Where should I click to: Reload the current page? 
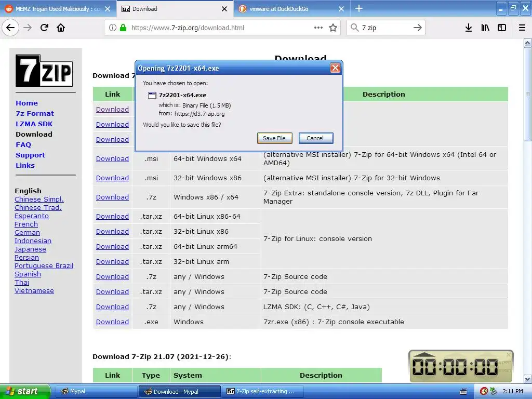point(44,28)
